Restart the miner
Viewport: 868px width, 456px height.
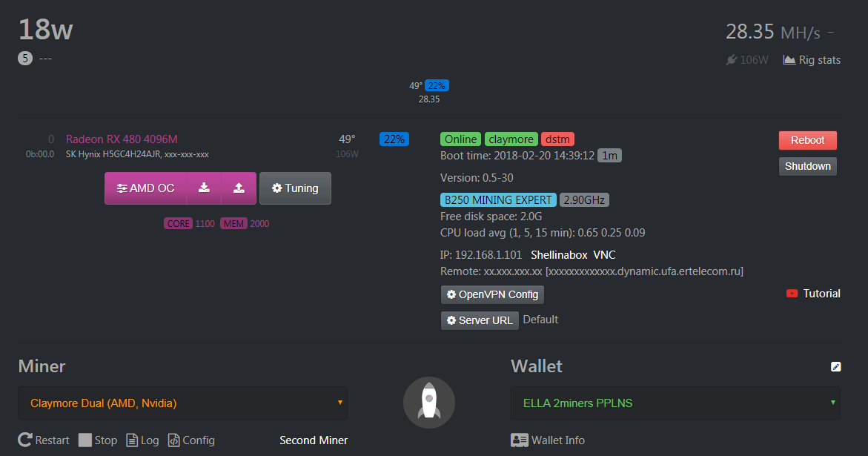44,440
